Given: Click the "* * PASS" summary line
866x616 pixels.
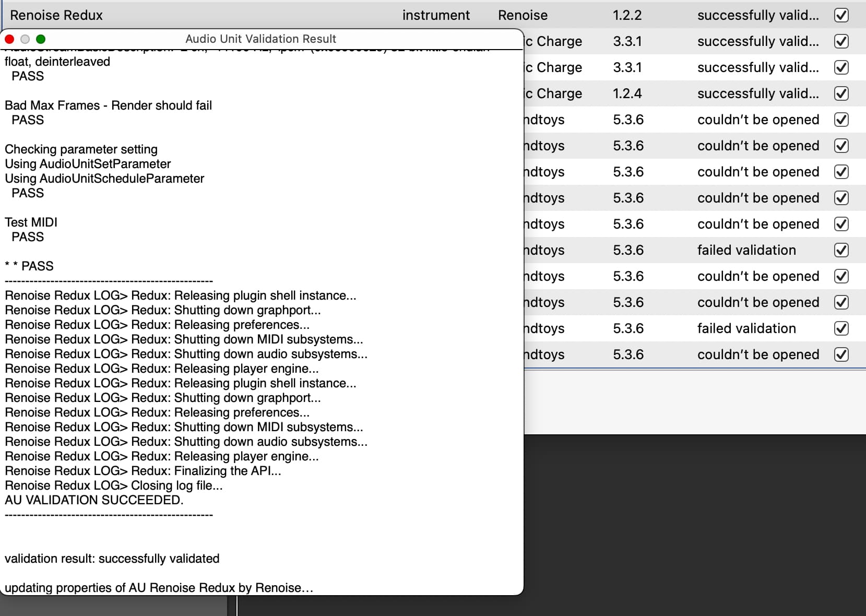Looking at the screenshot, I should coord(29,266).
